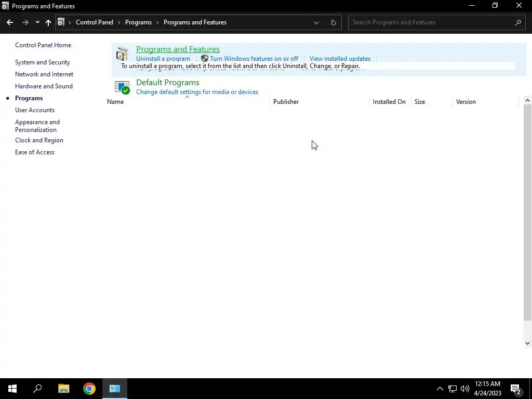Launch Google Chrome from taskbar
This screenshot has height=399, width=532.
click(x=89, y=389)
